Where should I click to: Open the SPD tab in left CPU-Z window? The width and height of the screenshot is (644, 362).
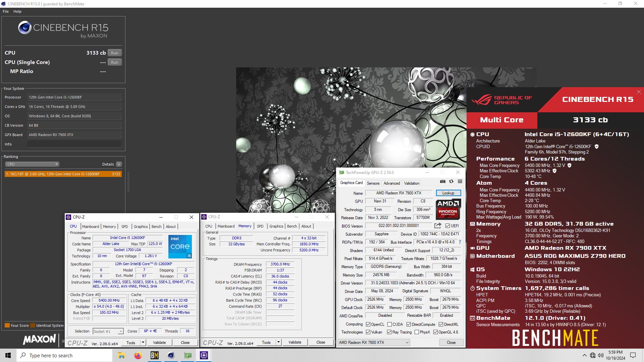[x=125, y=227]
